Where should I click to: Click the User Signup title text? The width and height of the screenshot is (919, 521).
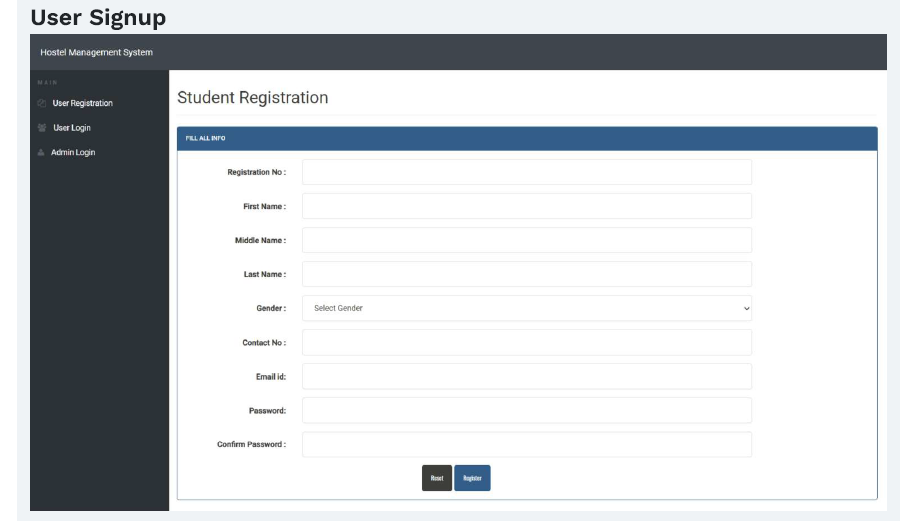pos(98,18)
